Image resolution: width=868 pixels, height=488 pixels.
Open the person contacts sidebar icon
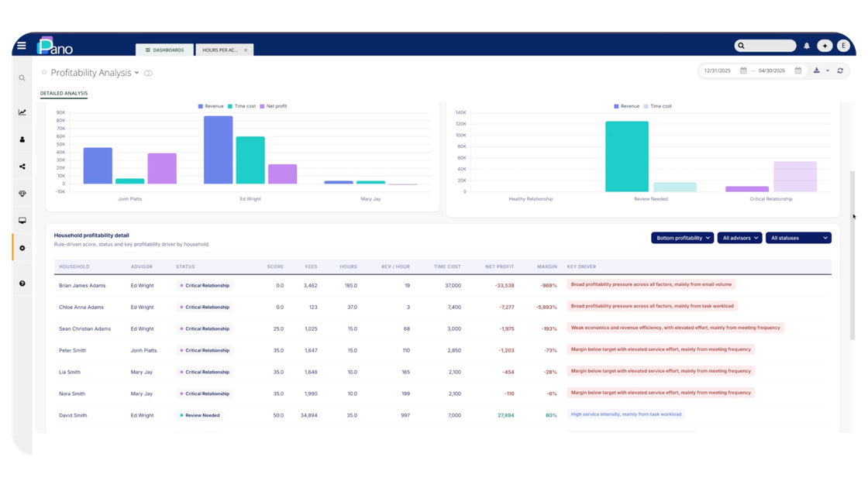point(22,139)
